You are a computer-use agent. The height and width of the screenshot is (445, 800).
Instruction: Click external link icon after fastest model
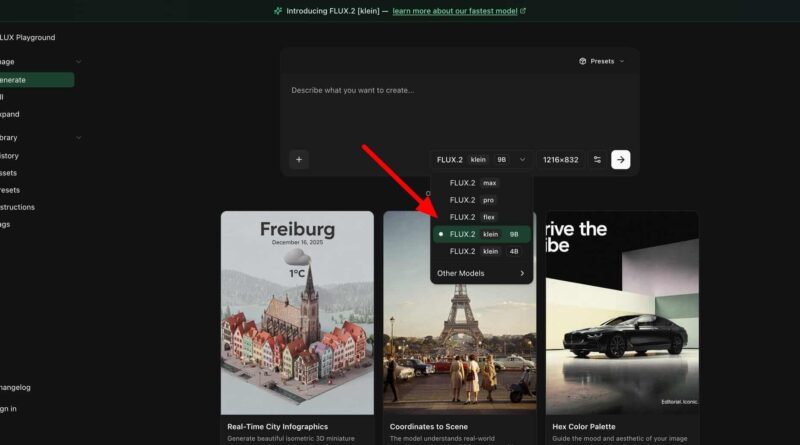[523, 11]
